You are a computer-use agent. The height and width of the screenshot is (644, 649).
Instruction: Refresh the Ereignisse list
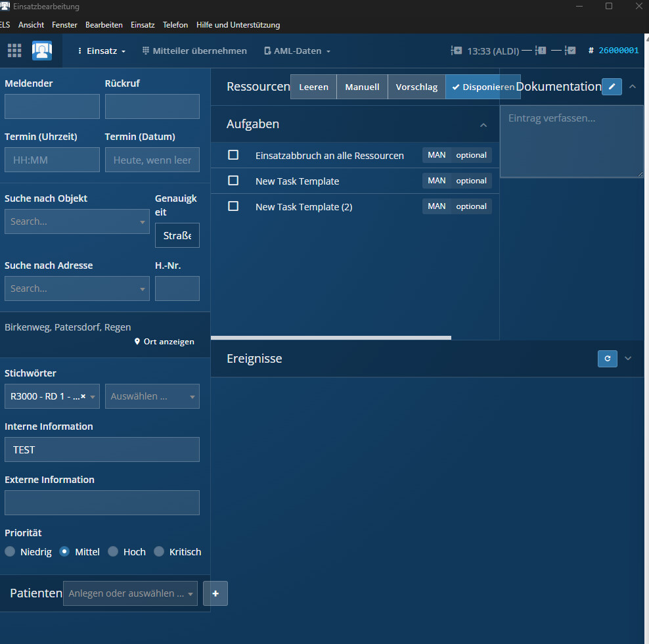pyautogui.click(x=607, y=358)
